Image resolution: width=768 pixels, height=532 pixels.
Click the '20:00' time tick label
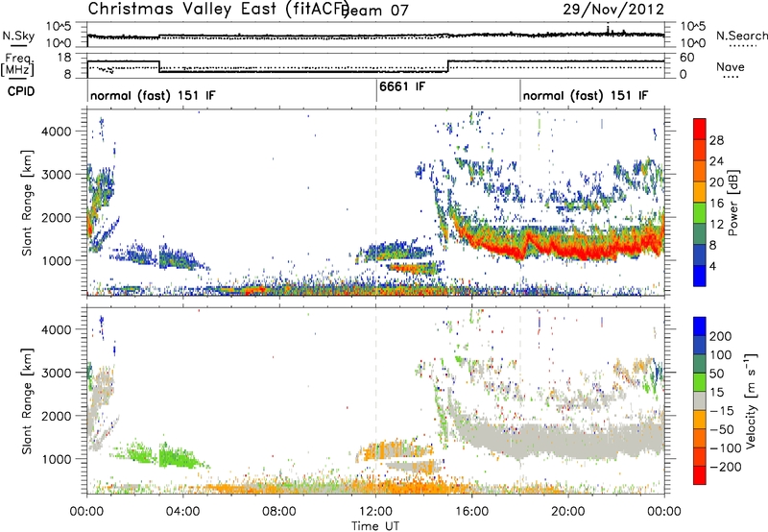click(x=568, y=512)
